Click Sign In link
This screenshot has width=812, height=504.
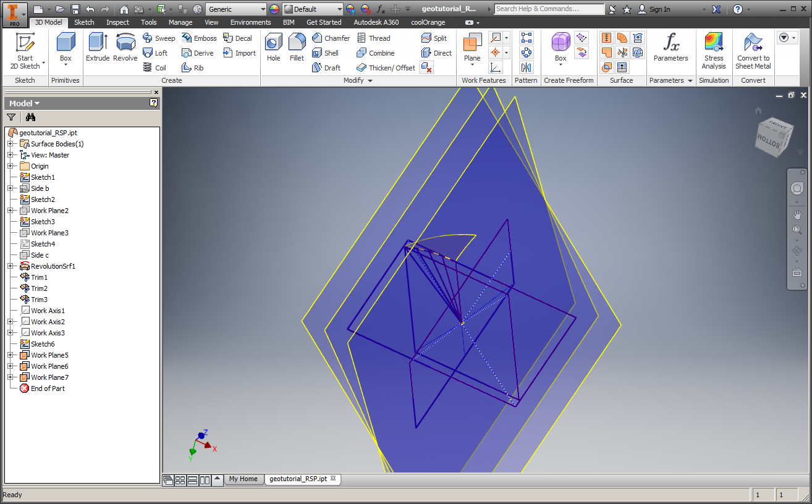coord(654,9)
